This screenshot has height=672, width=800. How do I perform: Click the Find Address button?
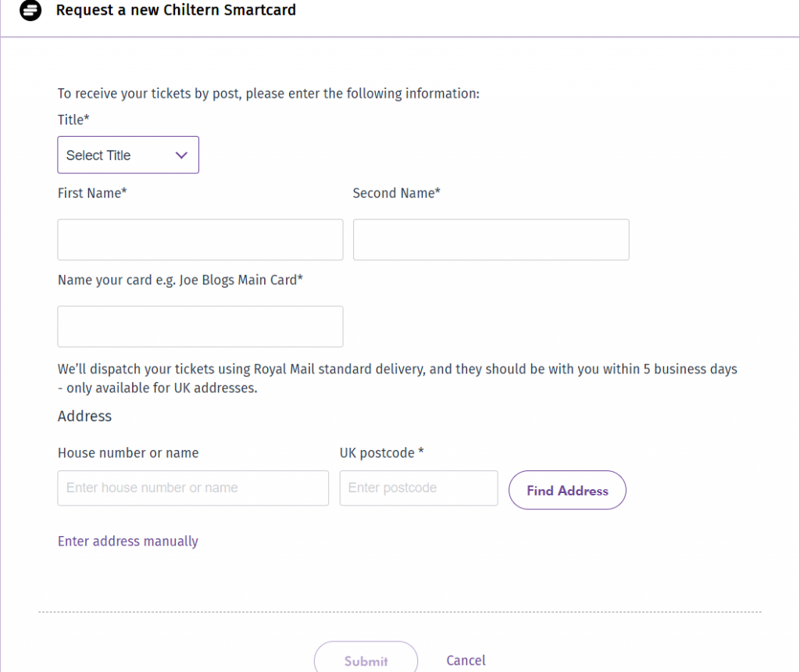point(567,490)
